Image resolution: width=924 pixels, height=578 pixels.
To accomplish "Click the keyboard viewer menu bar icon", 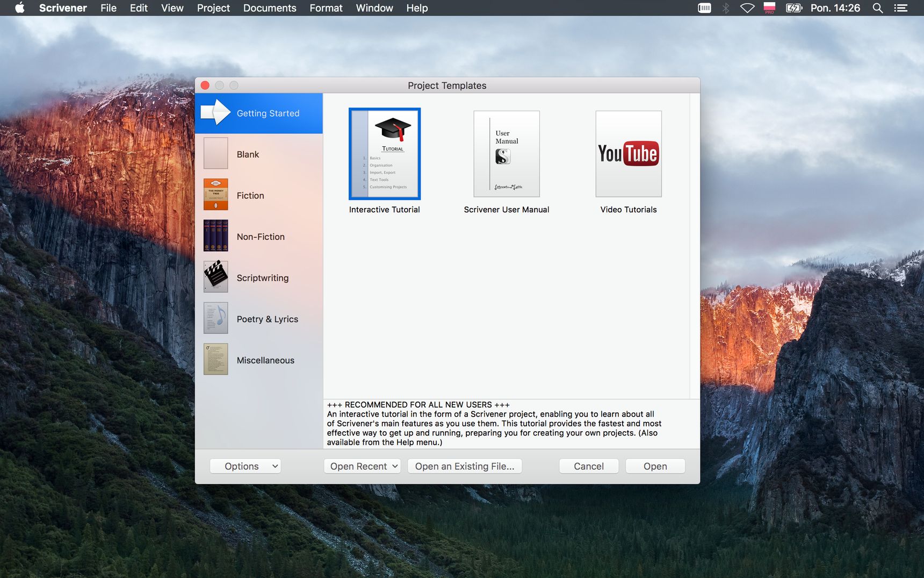I will (704, 8).
